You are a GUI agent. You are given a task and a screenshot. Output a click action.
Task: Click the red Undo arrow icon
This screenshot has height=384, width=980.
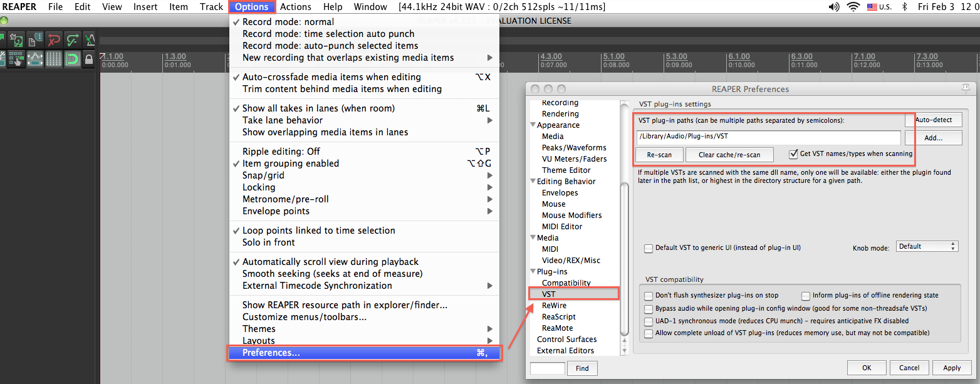[53, 39]
